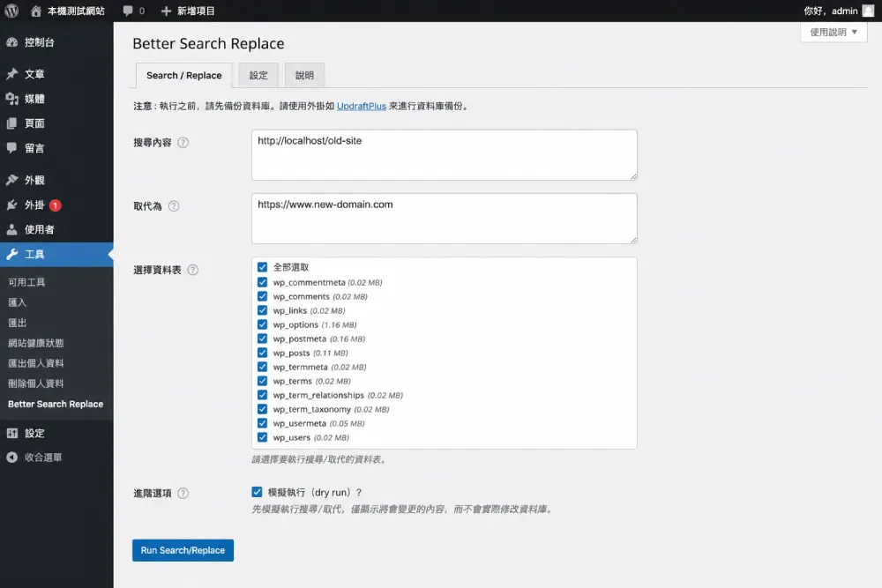Open 刪除個人資料 submenu item

coord(36,383)
